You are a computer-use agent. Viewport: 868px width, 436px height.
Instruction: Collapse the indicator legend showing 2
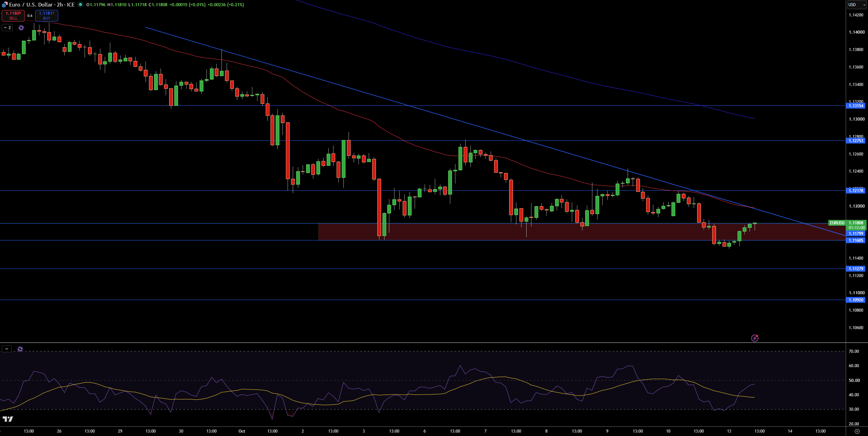point(7,27)
